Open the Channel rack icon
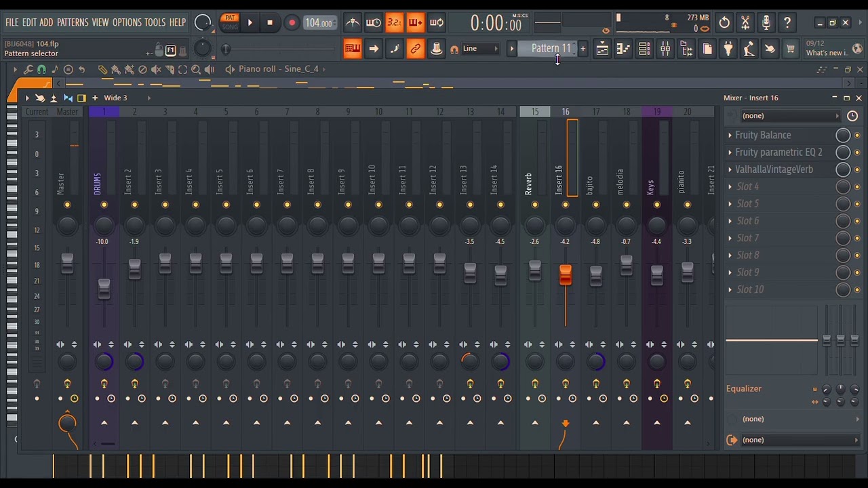 (644, 49)
